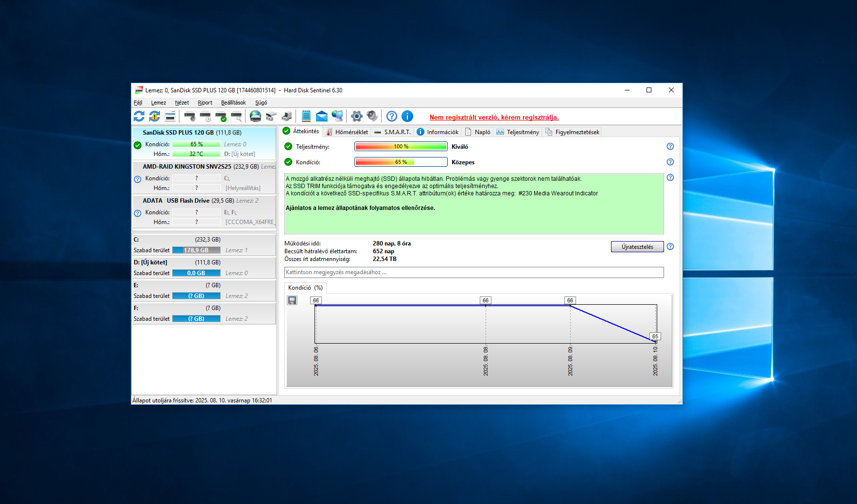Open the Riport menu
This screenshot has height=504, width=857.
tap(205, 103)
